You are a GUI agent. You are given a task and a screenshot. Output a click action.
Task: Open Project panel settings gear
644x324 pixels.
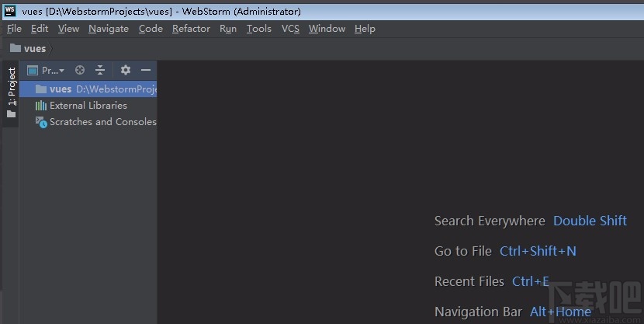click(125, 70)
